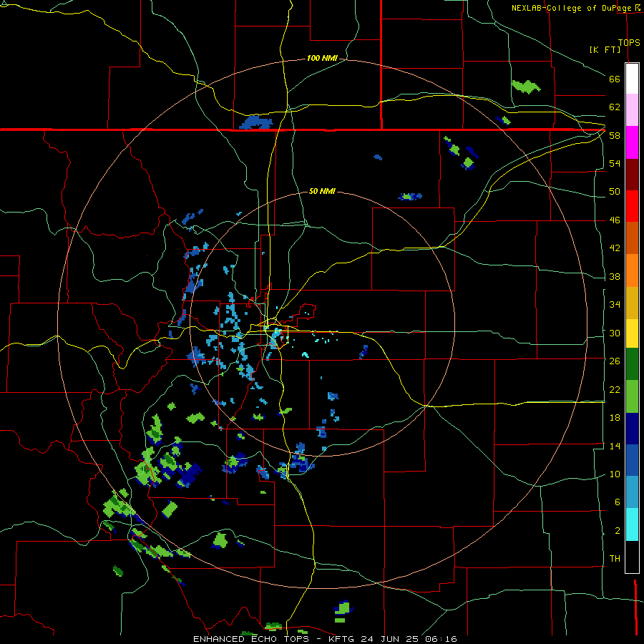
Task: Click the black TH swatch in the legend
Action: pos(632,557)
